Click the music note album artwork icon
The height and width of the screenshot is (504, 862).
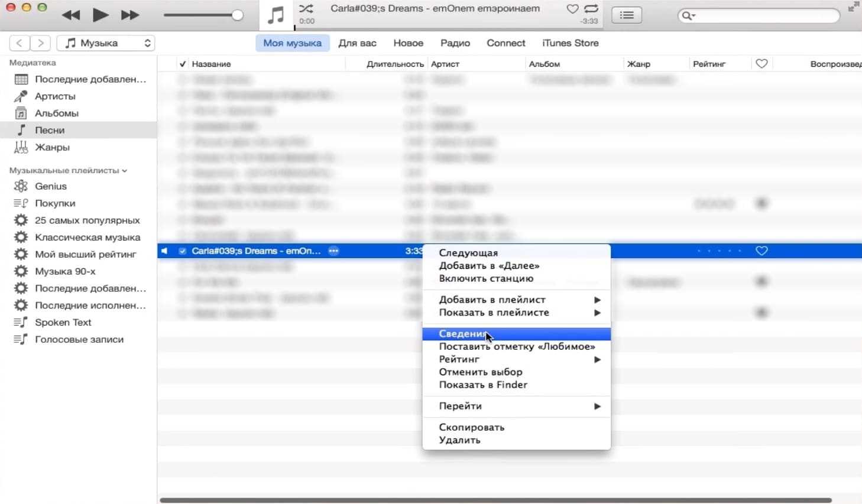pyautogui.click(x=276, y=15)
